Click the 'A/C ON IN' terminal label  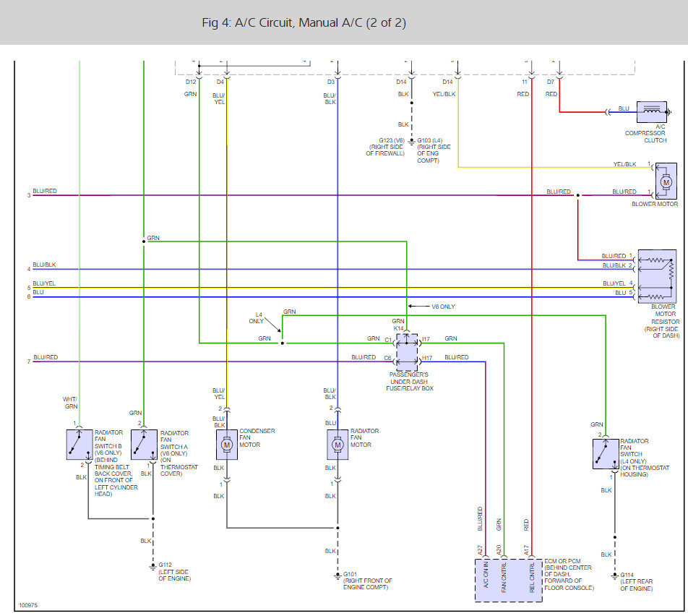pyautogui.click(x=486, y=575)
